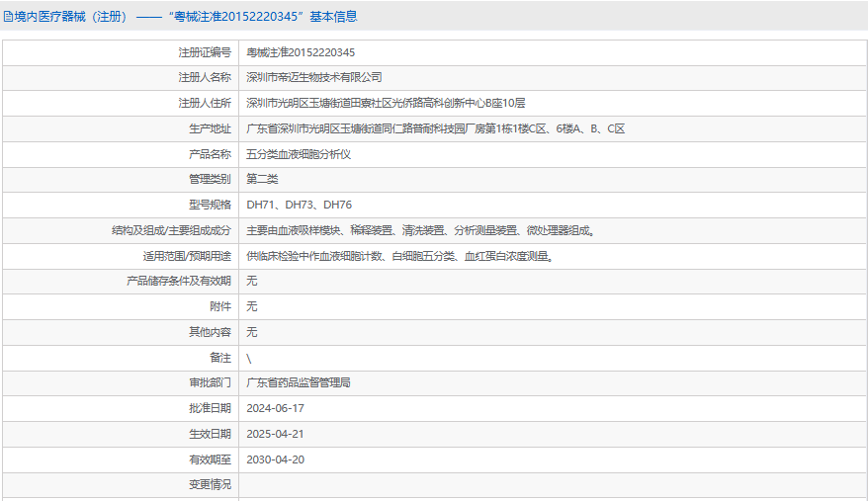This screenshot has height=501, width=868.
Task: Select registration number value 粤械注准20152220345 in table
Action: pyautogui.click(x=301, y=52)
